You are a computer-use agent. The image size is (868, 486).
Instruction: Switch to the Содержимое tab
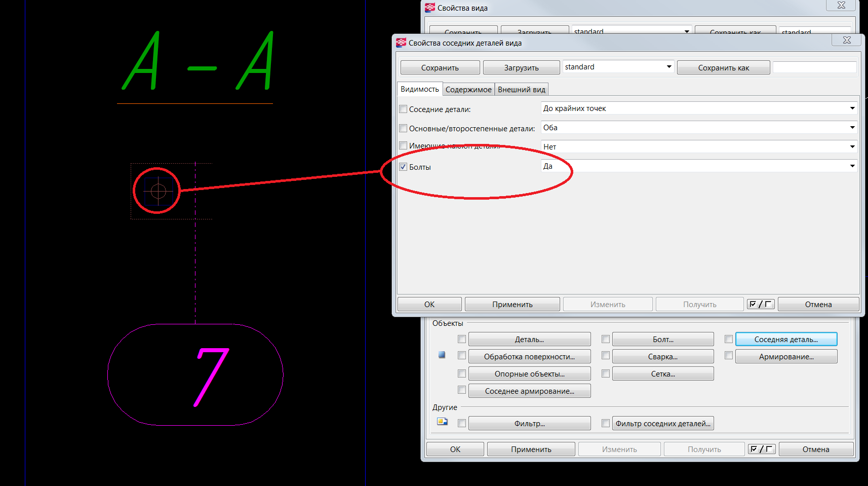pyautogui.click(x=468, y=90)
